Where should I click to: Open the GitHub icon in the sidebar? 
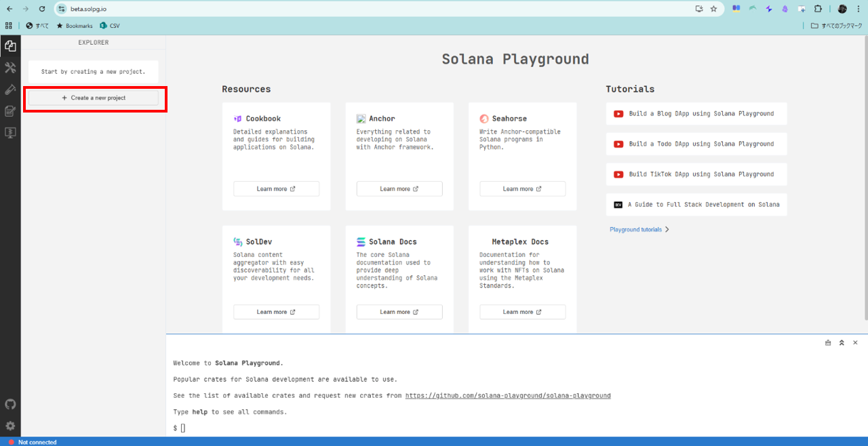click(10, 404)
